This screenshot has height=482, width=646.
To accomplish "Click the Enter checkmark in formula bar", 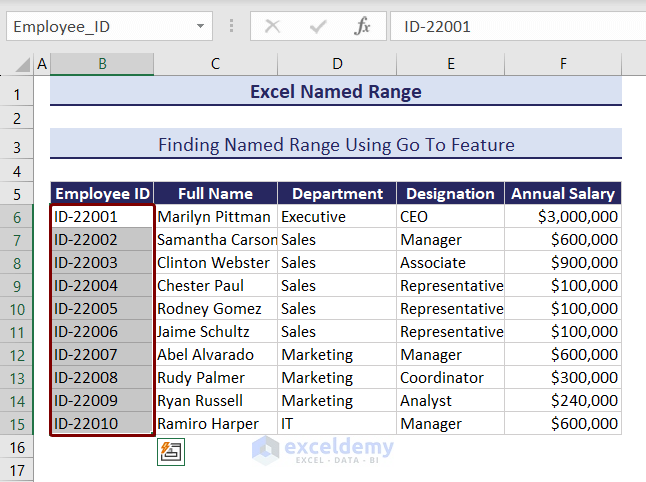I will click(x=318, y=27).
